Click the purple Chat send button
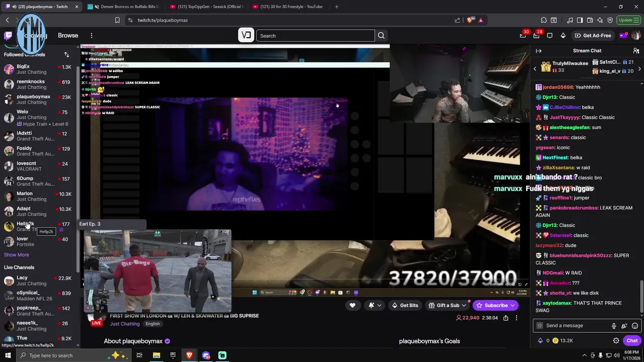The height and width of the screenshot is (362, 644). [x=632, y=340]
